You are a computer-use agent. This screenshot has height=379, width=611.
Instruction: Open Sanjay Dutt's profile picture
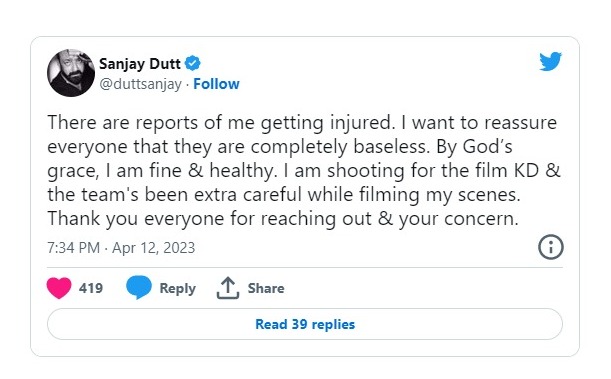(71, 73)
